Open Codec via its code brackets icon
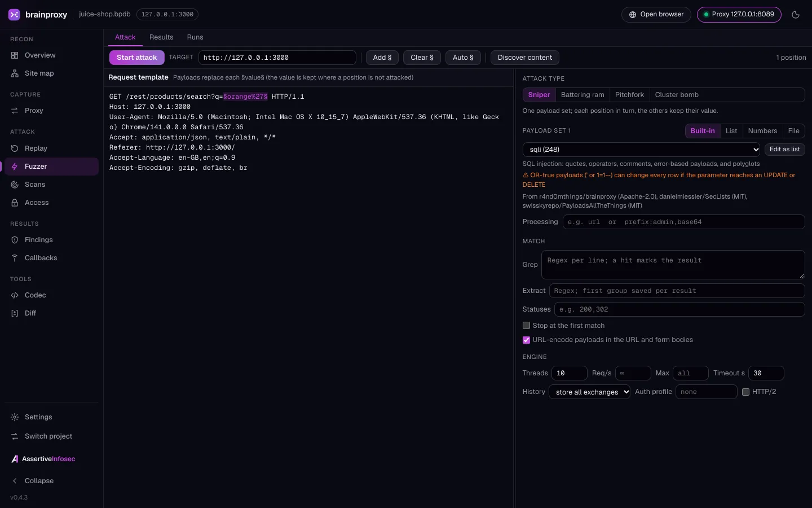812x508 pixels. click(x=15, y=295)
